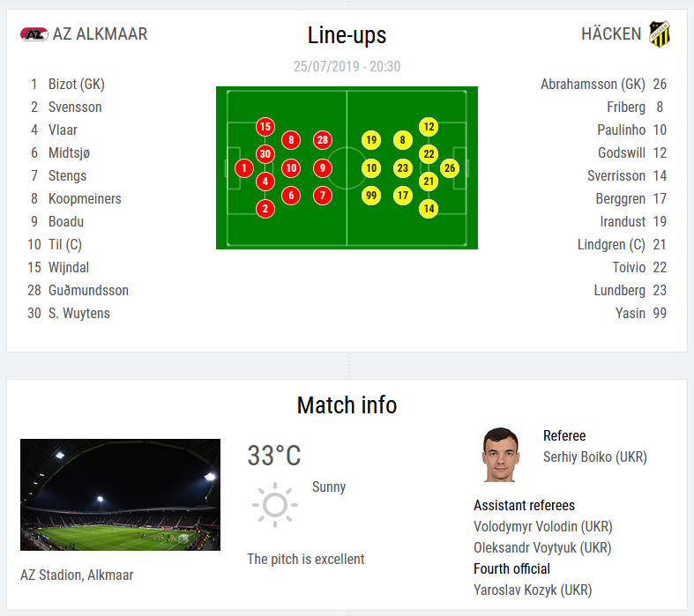Select red goalkeeper marker number 1
The width and height of the screenshot is (694, 616).
pyautogui.click(x=244, y=168)
